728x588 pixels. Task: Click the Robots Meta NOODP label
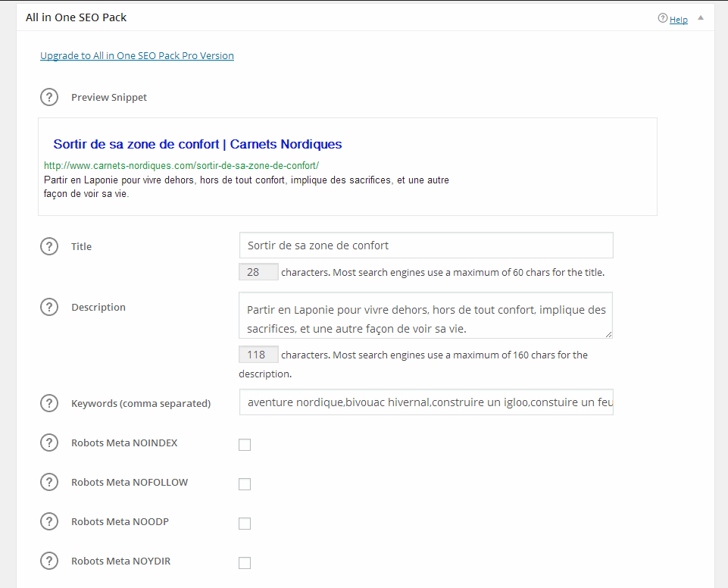(120, 522)
